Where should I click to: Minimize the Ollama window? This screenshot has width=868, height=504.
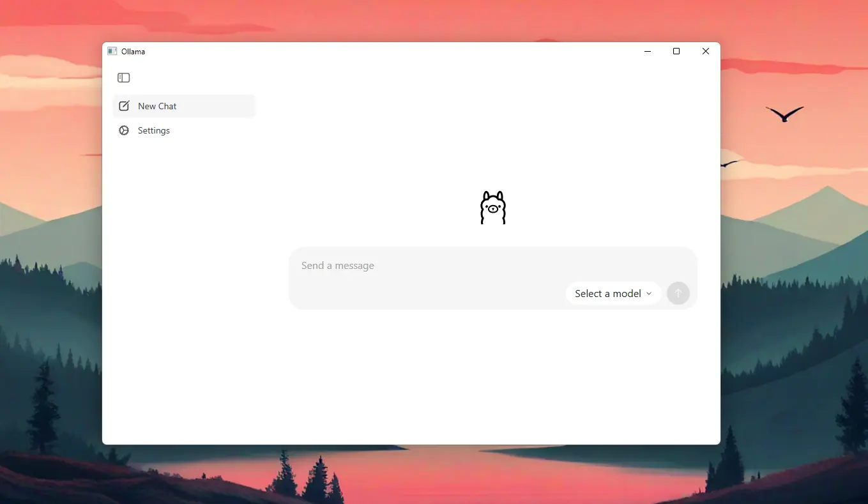pyautogui.click(x=648, y=52)
